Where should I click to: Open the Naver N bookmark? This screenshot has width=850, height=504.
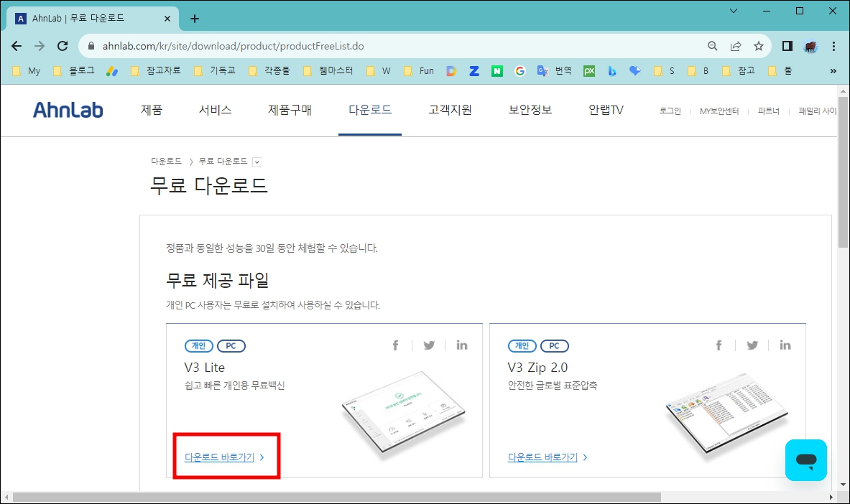pyautogui.click(x=497, y=71)
